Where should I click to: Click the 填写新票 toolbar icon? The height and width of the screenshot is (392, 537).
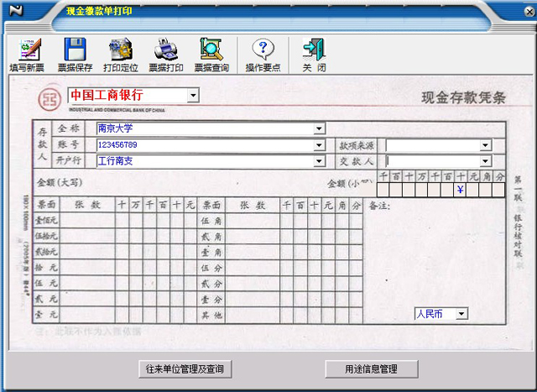point(28,55)
